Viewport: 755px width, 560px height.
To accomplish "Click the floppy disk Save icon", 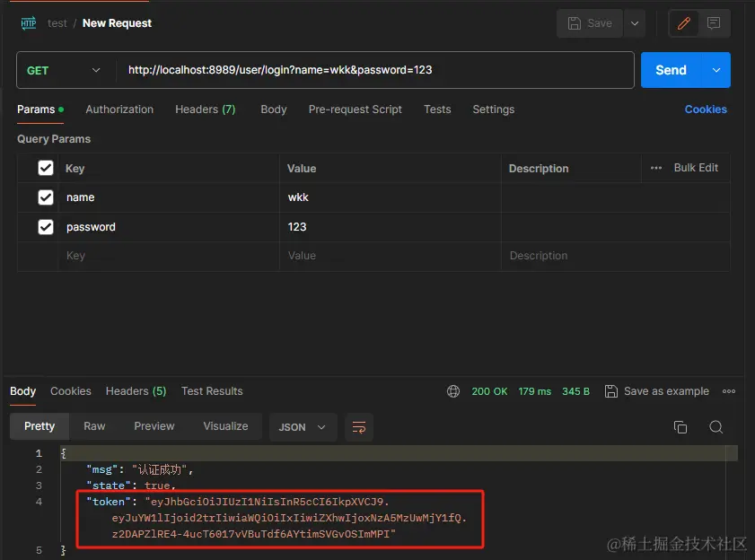I will coord(574,23).
